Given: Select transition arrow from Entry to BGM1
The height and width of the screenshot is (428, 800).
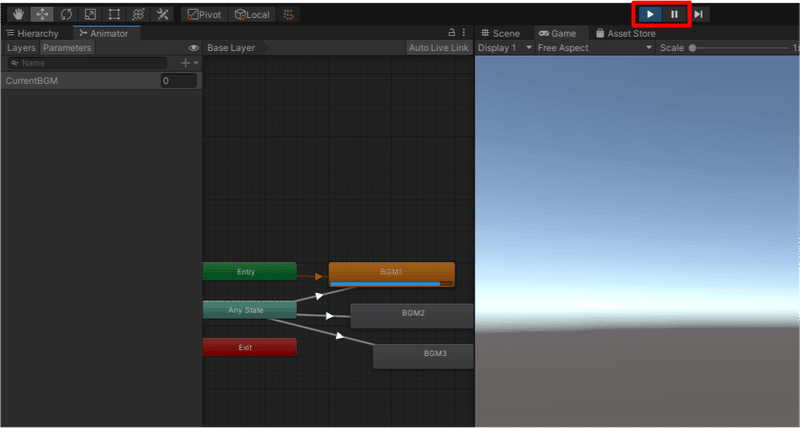Looking at the screenshot, I should [318, 276].
